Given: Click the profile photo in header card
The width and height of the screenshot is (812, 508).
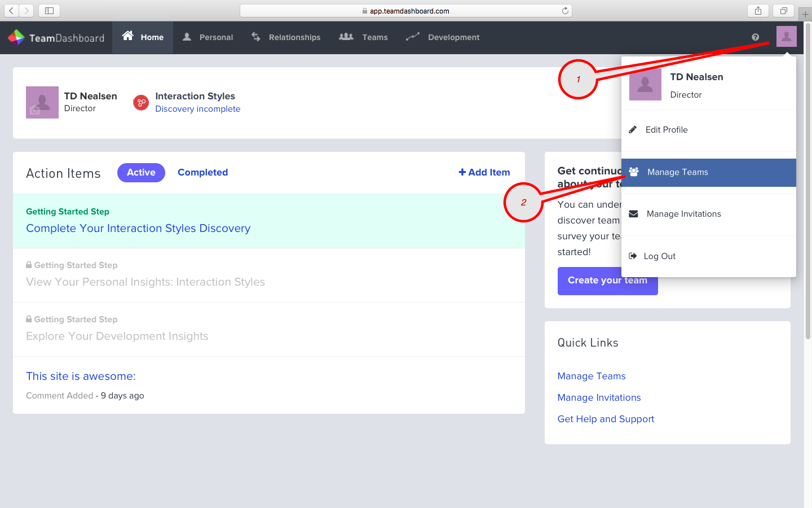Looking at the screenshot, I should point(42,102).
